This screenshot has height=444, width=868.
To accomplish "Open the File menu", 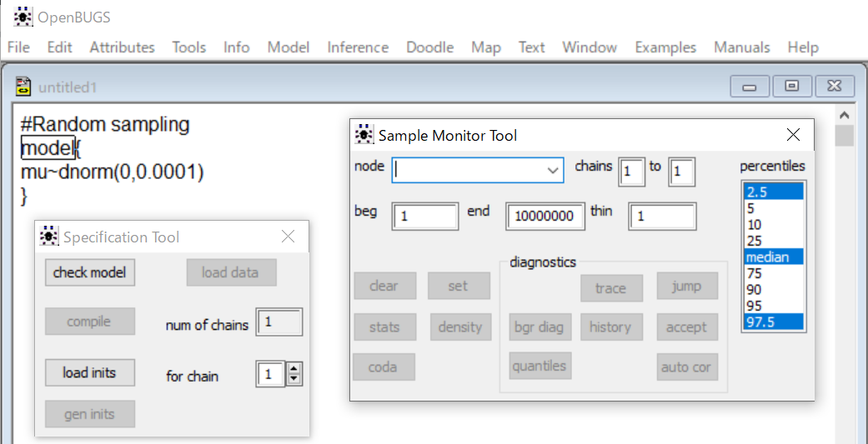I will coord(18,47).
